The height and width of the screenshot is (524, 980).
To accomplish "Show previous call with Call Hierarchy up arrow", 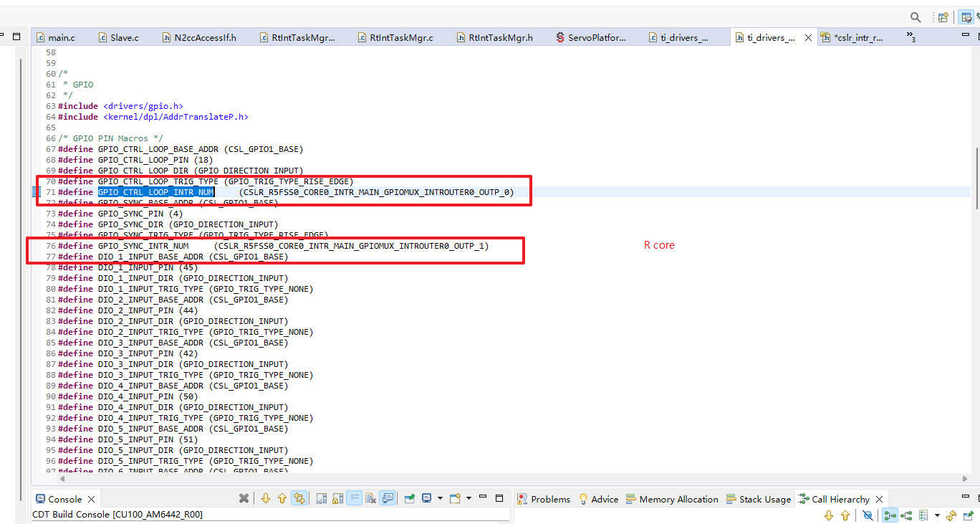I will pos(845,515).
